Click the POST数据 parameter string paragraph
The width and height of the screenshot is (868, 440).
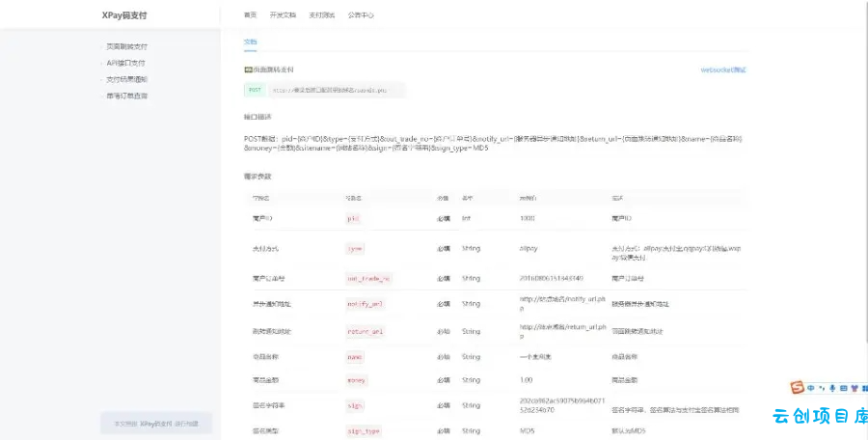(x=493, y=144)
